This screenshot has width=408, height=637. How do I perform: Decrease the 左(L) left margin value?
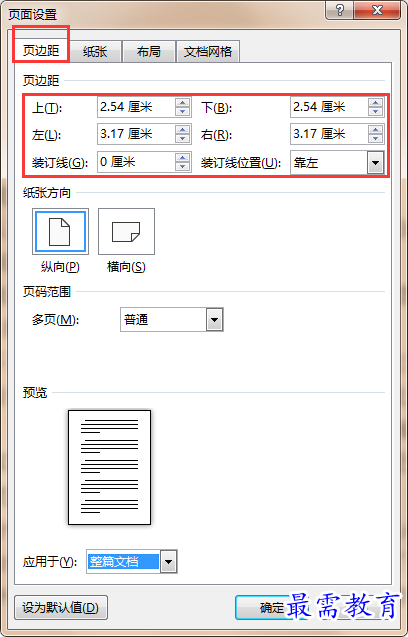[x=183, y=139]
